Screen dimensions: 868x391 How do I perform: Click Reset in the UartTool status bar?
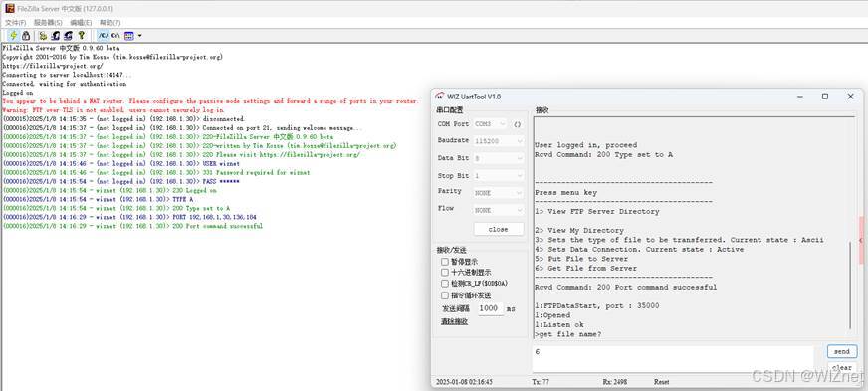click(662, 382)
